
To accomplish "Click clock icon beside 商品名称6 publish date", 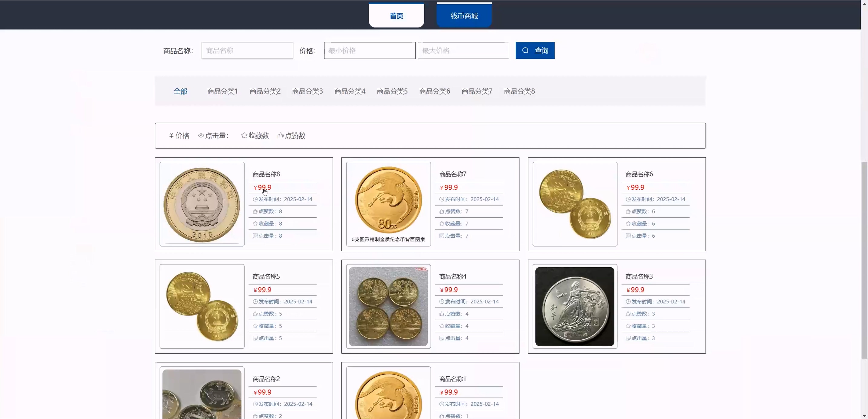I will [628, 199].
